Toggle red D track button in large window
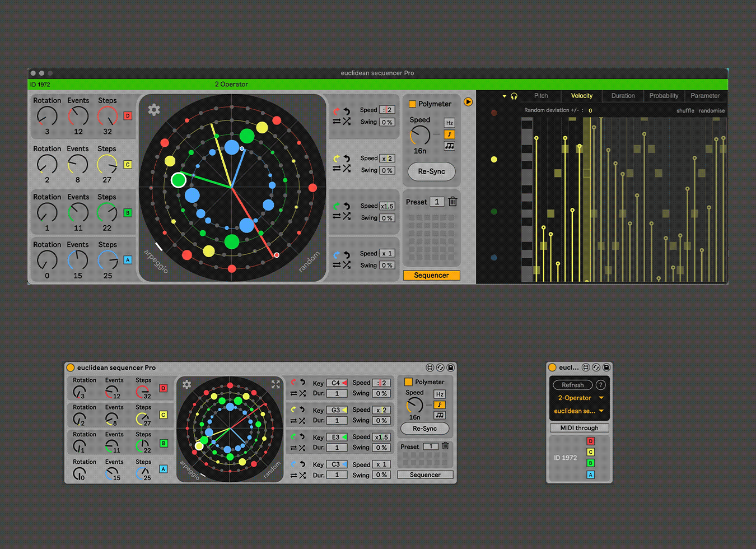The height and width of the screenshot is (549, 756). point(128,116)
